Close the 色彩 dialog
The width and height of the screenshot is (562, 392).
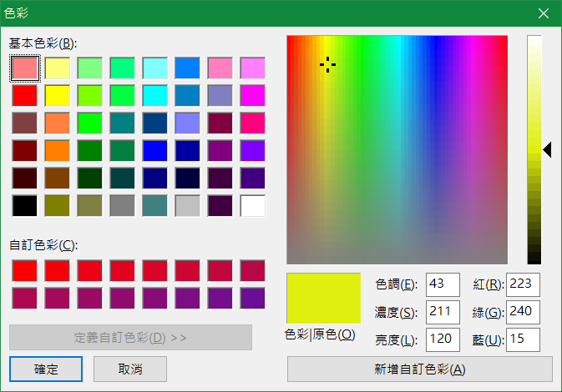tap(544, 13)
